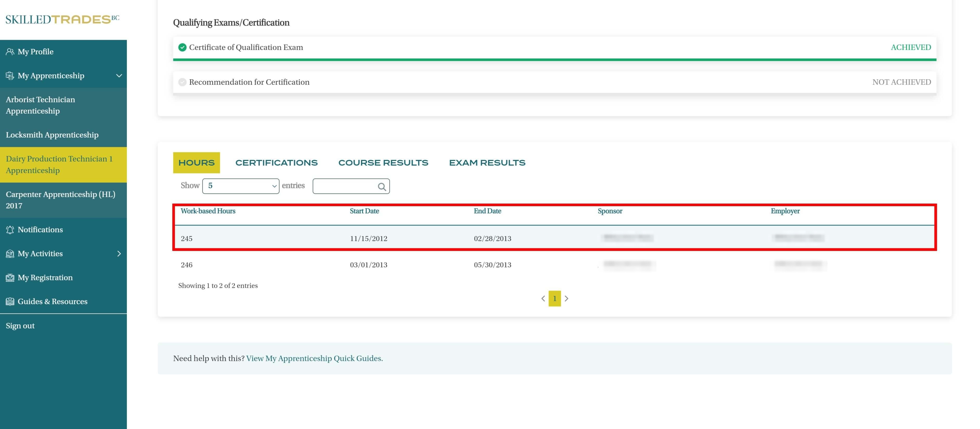The height and width of the screenshot is (429, 980).
Task: Click the My Registration icon in sidebar
Action: 10,278
